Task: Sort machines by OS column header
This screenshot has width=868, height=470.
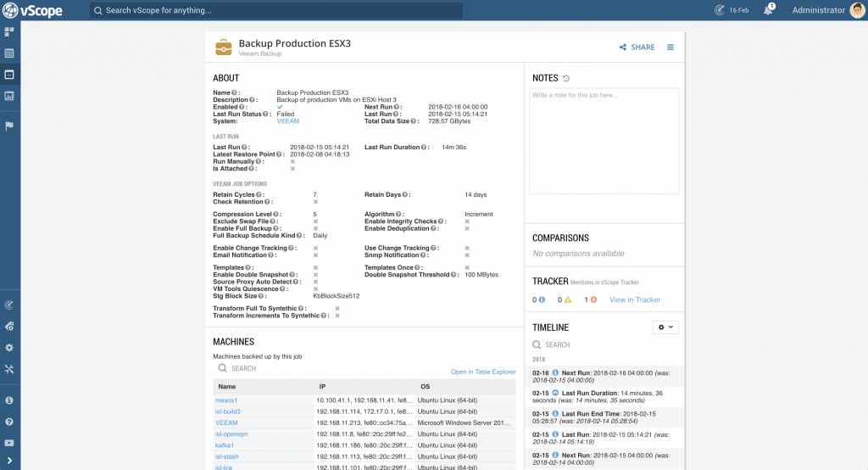Action: click(426, 386)
